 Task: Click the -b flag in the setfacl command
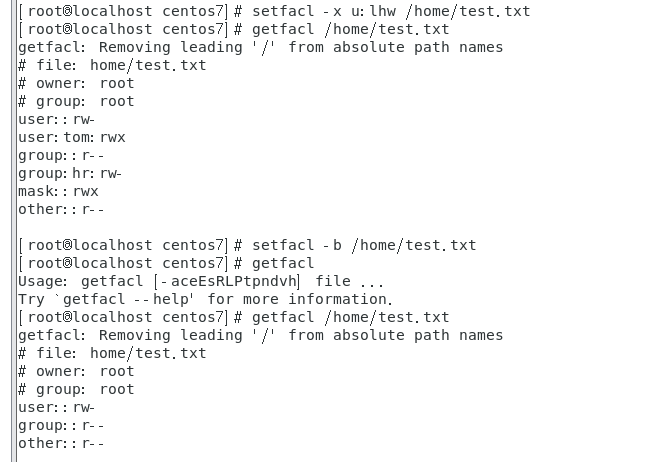click(332, 245)
